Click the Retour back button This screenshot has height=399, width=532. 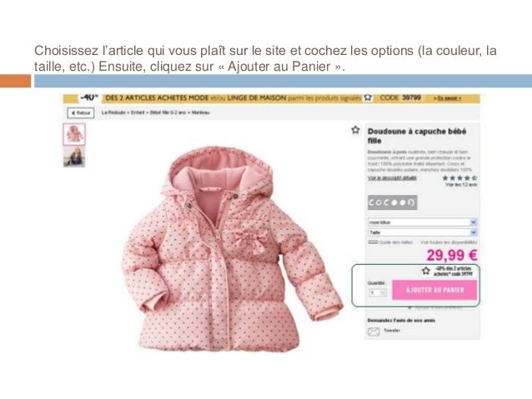pos(81,113)
